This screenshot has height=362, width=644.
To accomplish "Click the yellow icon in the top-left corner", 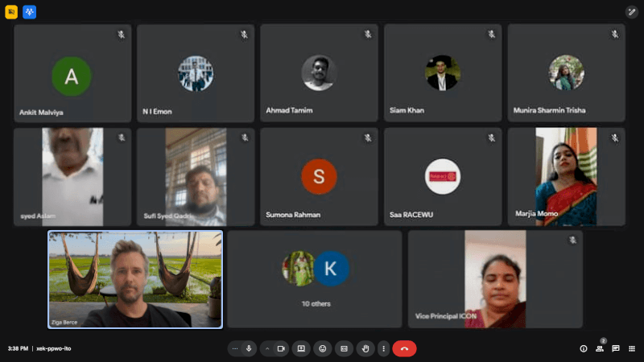I will (x=11, y=12).
